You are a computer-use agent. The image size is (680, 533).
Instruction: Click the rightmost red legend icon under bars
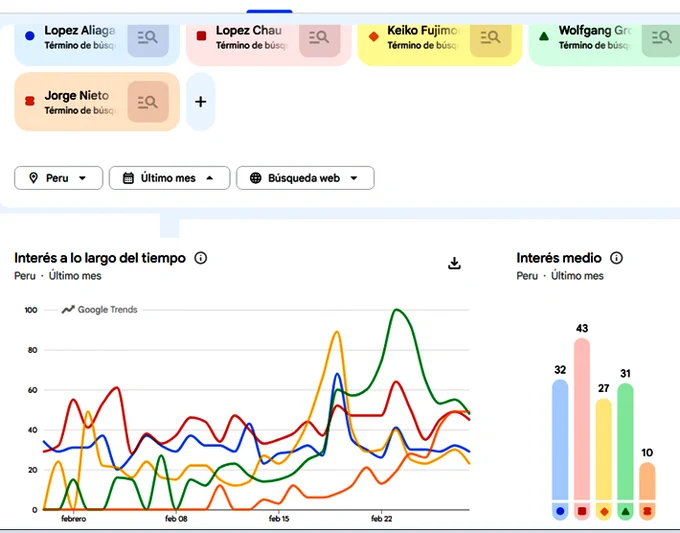click(647, 511)
